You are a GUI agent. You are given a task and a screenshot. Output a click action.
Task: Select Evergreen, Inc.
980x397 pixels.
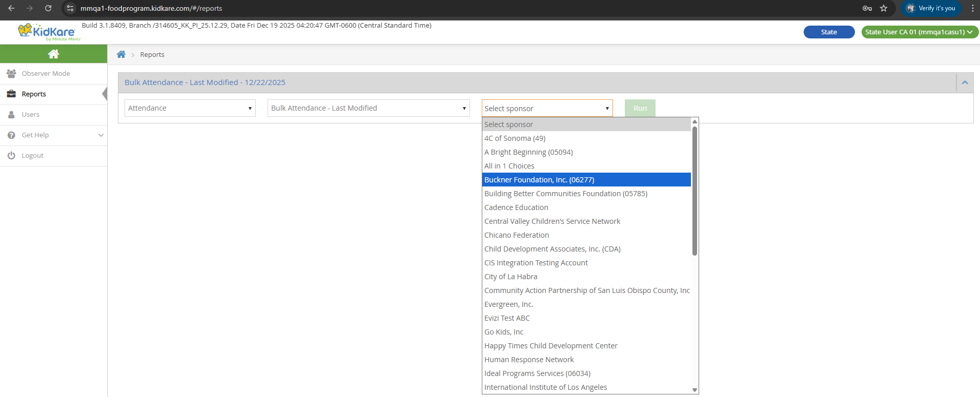(586, 304)
